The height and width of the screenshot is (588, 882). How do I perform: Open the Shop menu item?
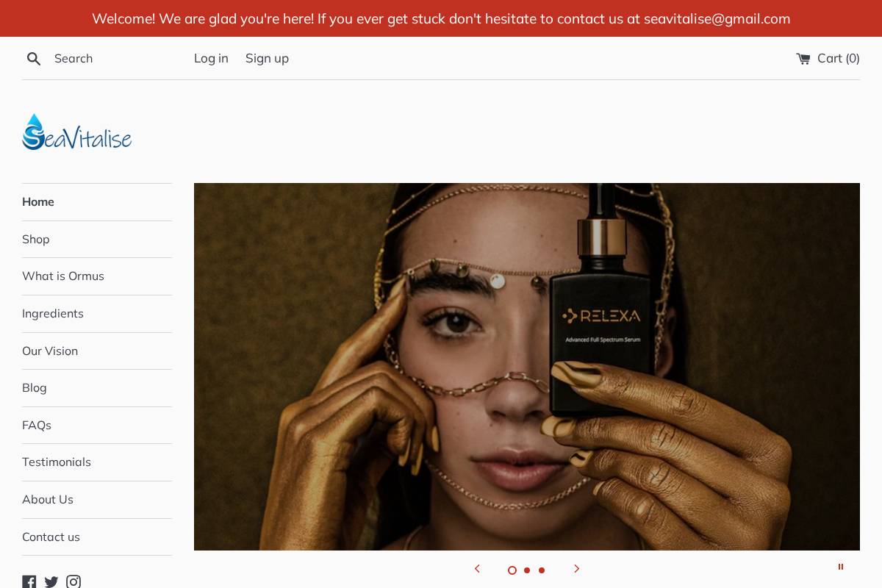pos(36,240)
